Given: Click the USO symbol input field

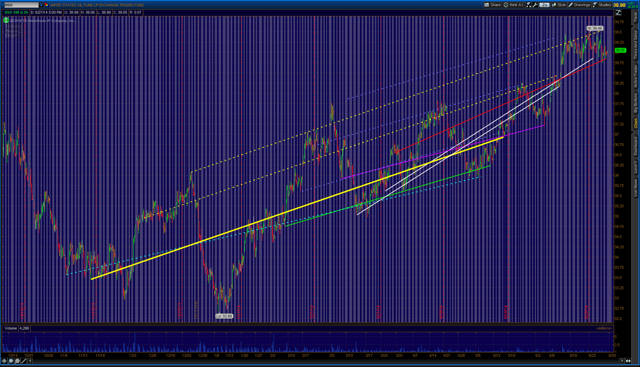Looking at the screenshot, I should (x=22, y=5).
